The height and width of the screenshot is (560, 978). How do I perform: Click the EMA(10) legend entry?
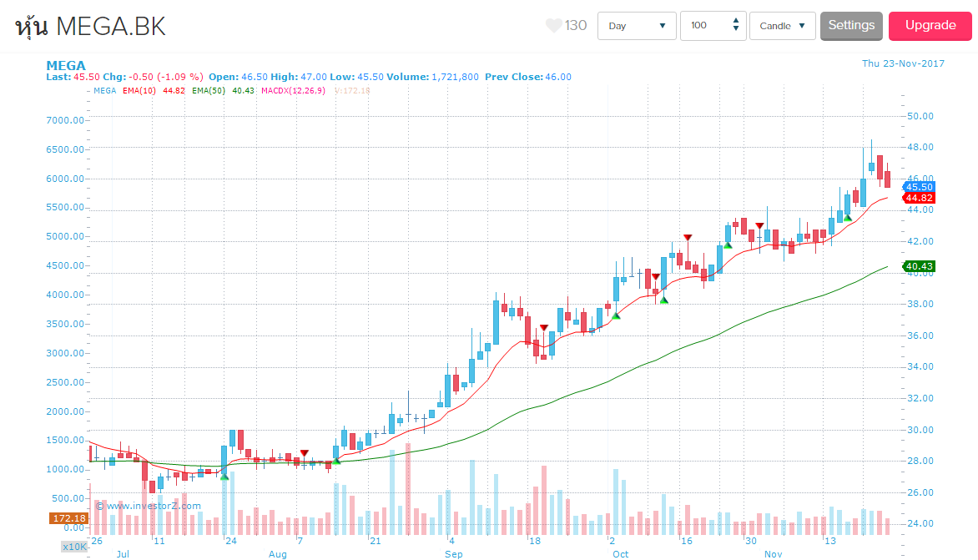[154, 90]
